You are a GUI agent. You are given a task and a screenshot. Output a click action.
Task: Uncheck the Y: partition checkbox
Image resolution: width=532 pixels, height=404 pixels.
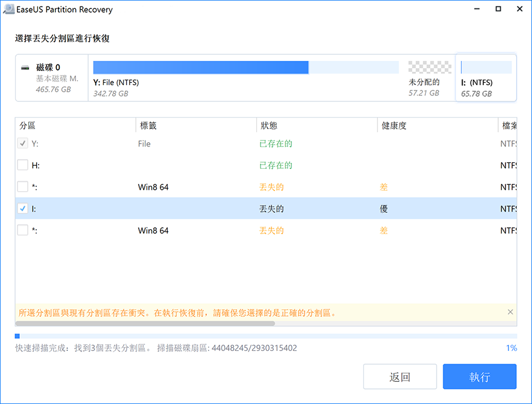coord(22,144)
